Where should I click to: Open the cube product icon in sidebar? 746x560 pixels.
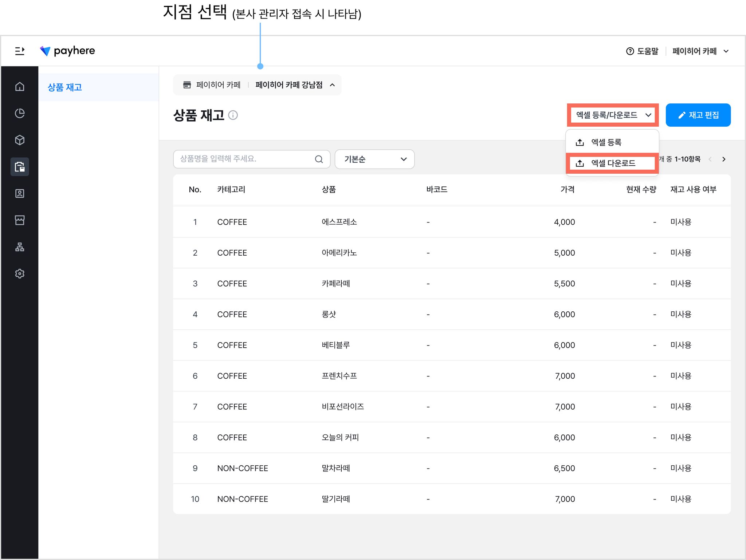coord(20,140)
